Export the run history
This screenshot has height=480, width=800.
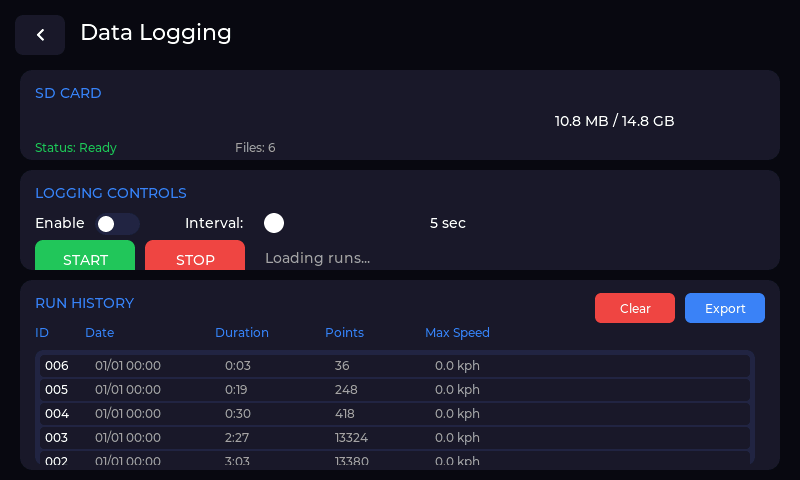tap(725, 308)
